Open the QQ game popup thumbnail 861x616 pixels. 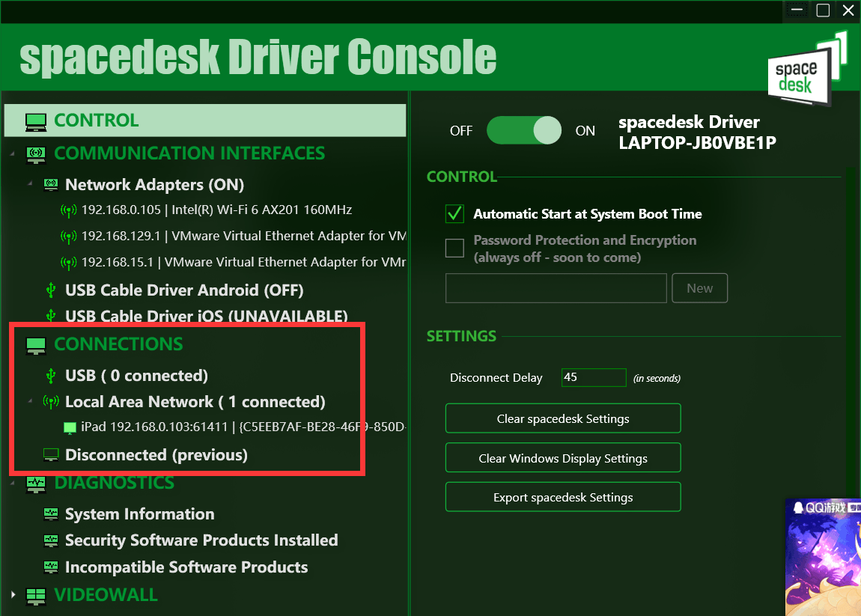click(x=823, y=558)
